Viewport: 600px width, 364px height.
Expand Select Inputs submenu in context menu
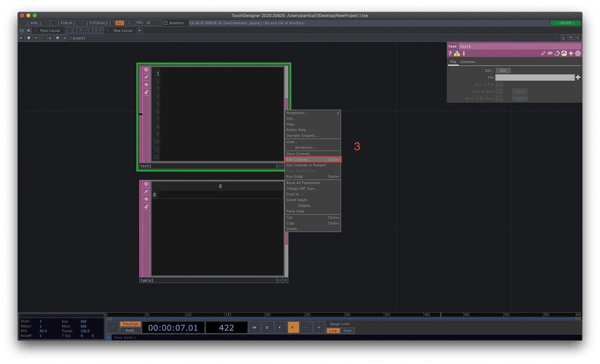click(x=297, y=200)
